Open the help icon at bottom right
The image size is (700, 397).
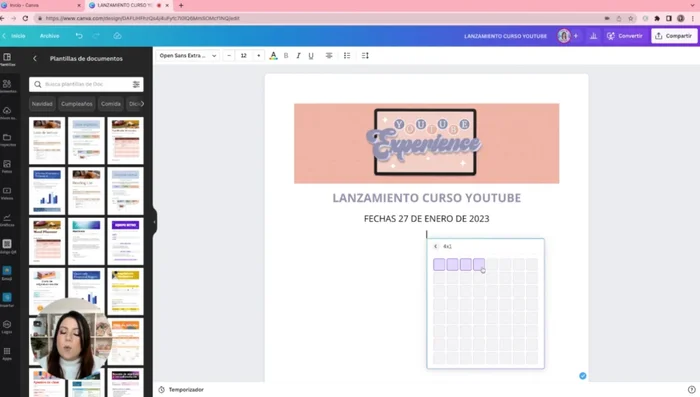692,390
